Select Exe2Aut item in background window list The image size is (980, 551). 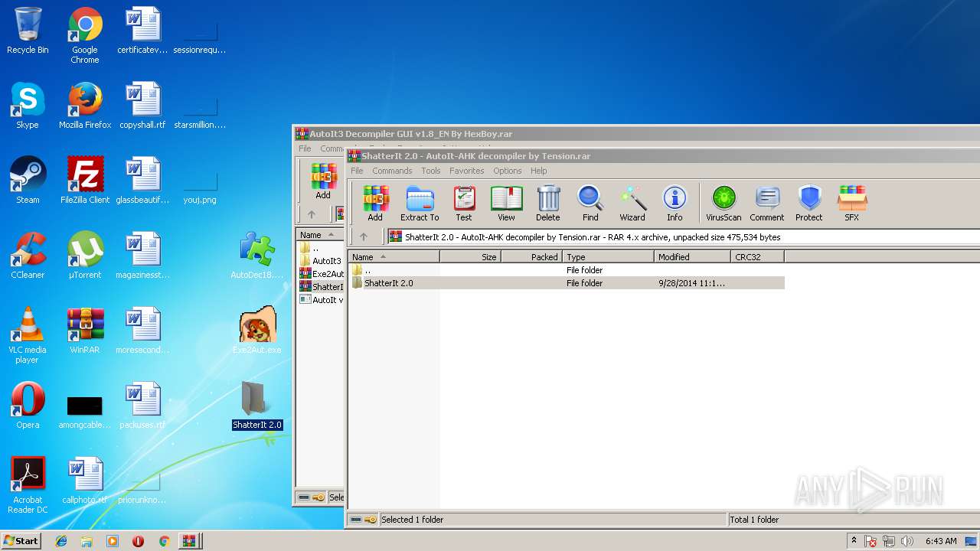(x=322, y=274)
